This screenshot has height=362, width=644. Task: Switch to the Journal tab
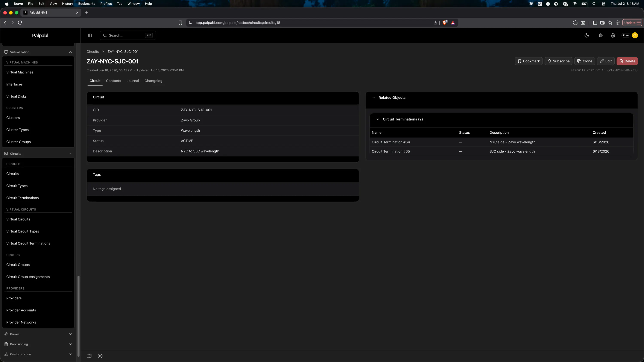(x=132, y=81)
